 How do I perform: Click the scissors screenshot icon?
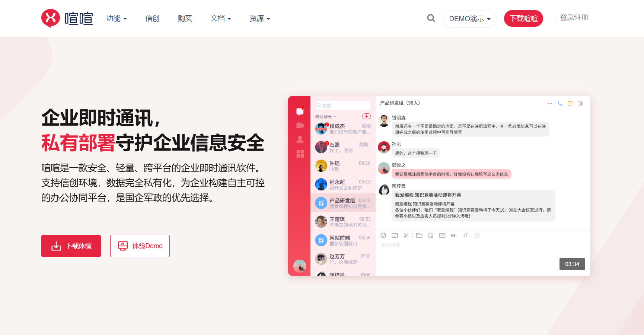(406, 235)
